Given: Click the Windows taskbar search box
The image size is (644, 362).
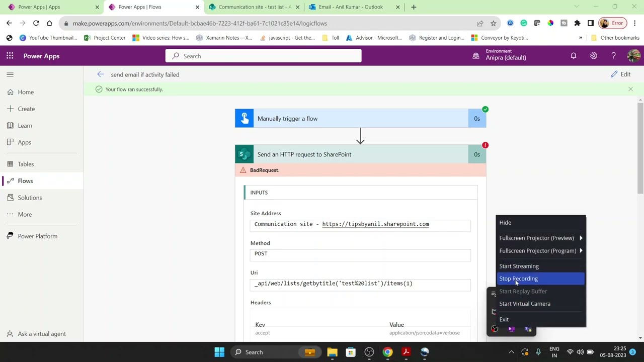Looking at the screenshot, I should pyautogui.click(x=275, y=352).
